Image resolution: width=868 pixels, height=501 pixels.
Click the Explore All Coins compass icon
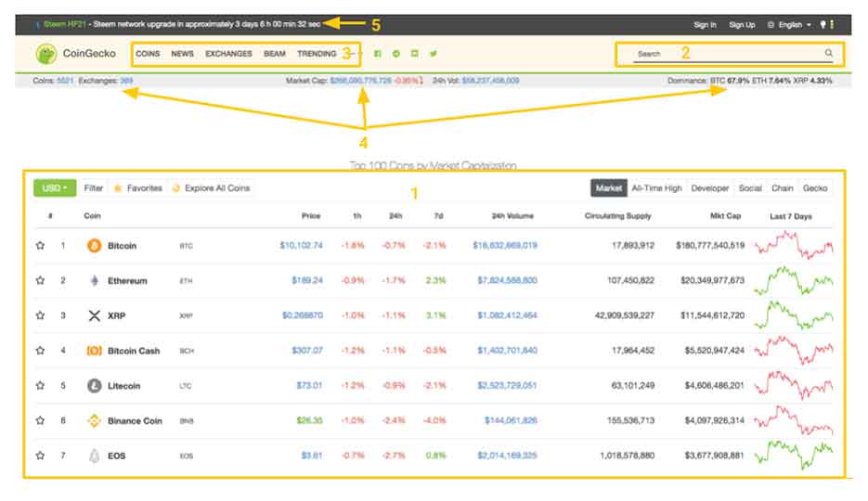point(176,188)
